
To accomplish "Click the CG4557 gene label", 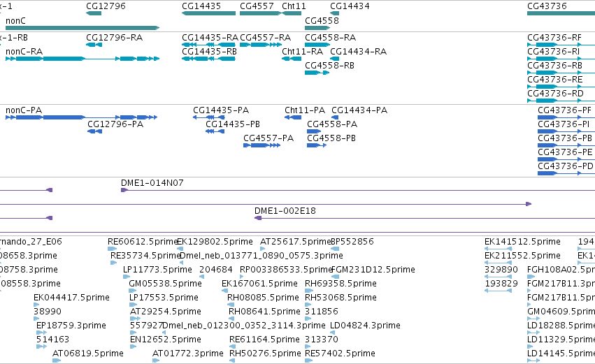I will click(x=257, y=6).
